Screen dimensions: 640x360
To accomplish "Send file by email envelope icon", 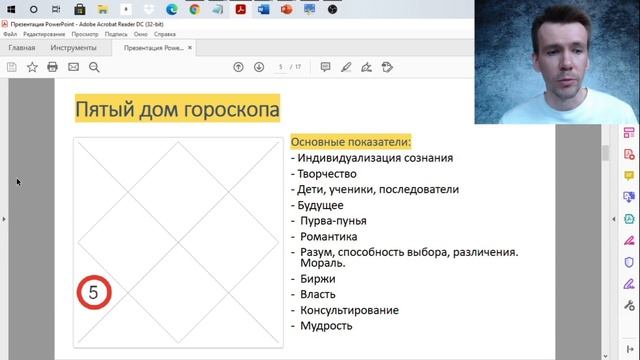I will [73, 67].
